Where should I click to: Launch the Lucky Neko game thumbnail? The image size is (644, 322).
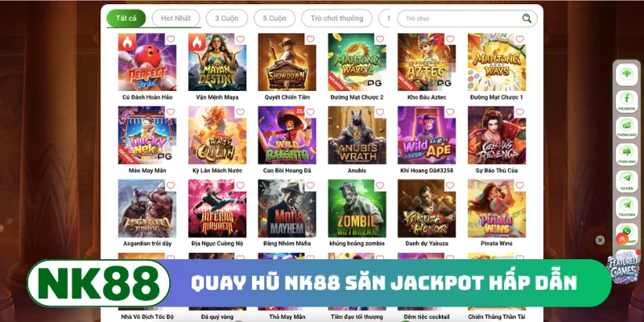147,135
